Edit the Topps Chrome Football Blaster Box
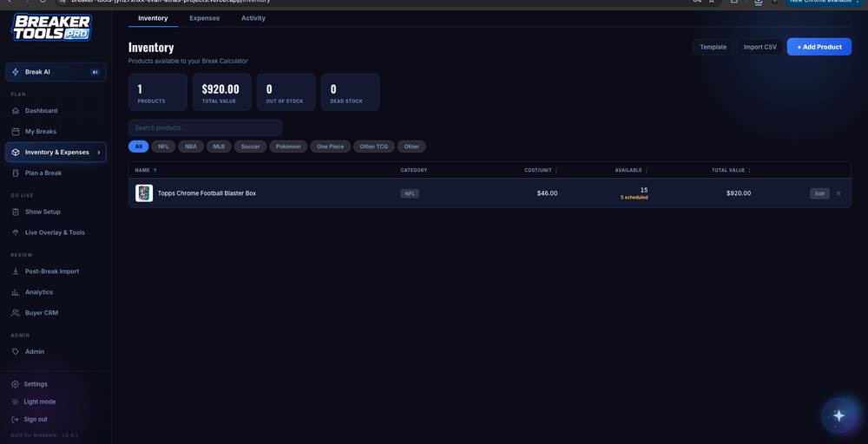This screenshot has width=868, height=444. click(820, 193)
